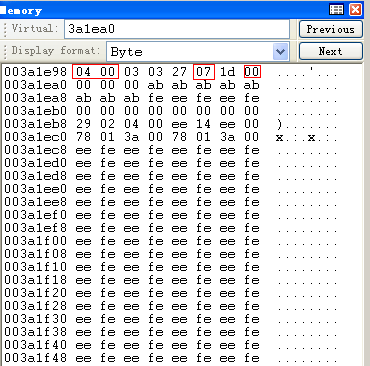The width and height of the screenshot is (370, 366).
Task: Click the Previous button
Action: pyautogui.click(x=331, y=29)
